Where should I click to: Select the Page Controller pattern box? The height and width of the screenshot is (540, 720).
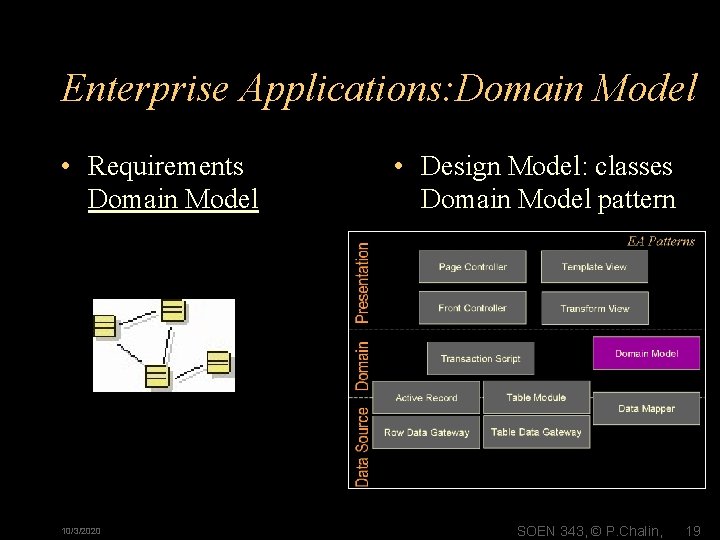[x=472, y=266]
